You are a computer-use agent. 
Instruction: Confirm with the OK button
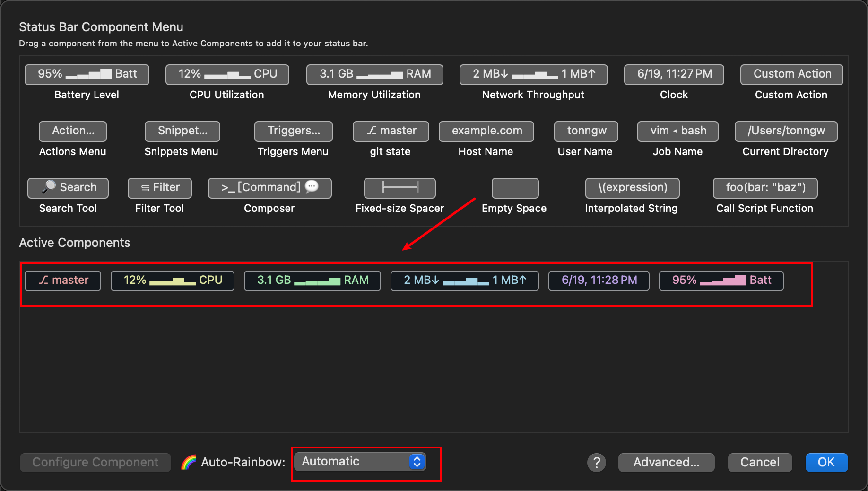tap(827, 462)
